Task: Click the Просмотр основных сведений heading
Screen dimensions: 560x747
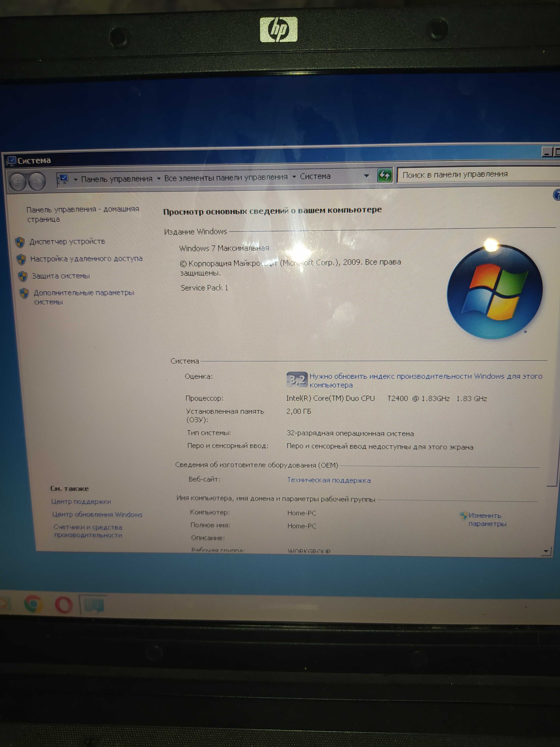Action: pyautogui.click(x=272, y=211)
